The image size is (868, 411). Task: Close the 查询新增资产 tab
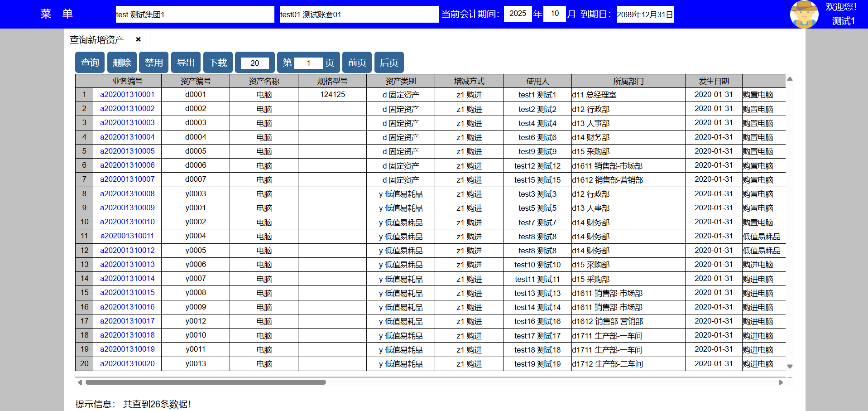coord(139,39)
